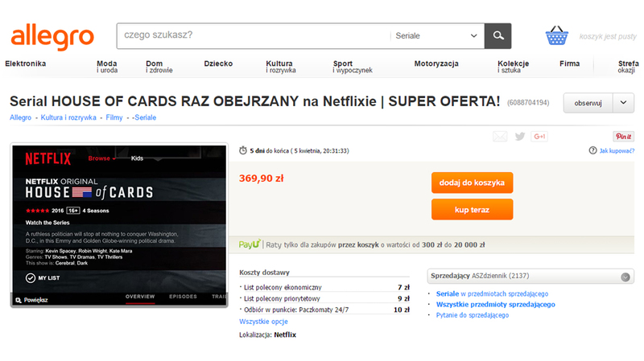644x361 pixels.
Task: Open the Dziecko menu
Action: tap(218, 64)
